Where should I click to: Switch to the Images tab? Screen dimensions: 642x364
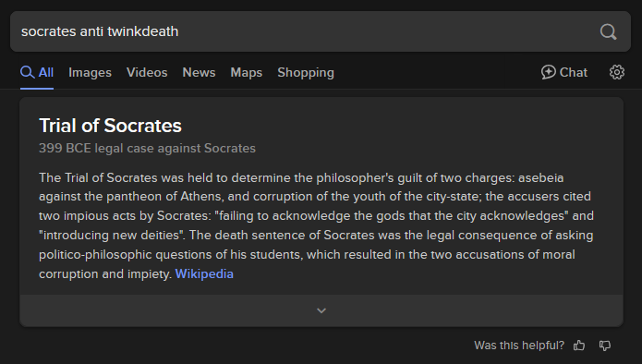[x=90, y=72]
